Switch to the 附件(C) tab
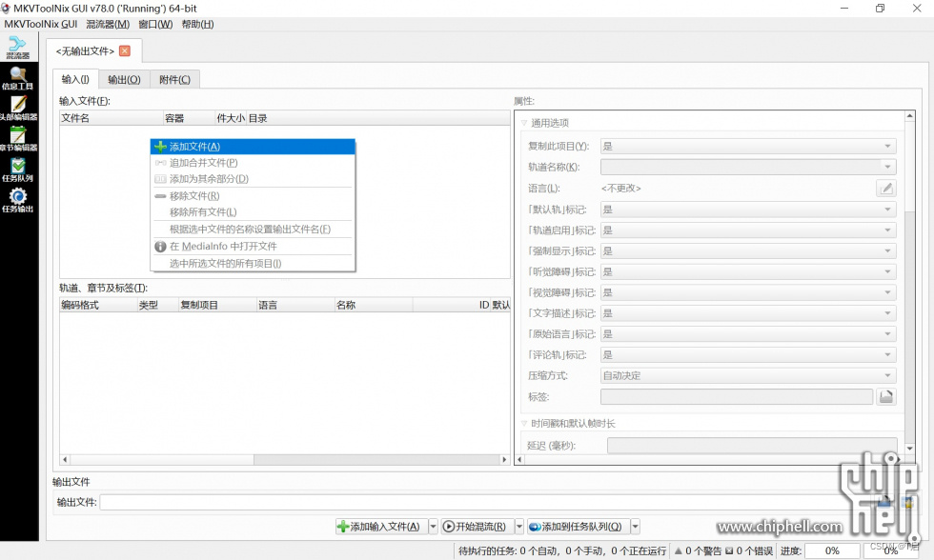Image resolution: width=934 pixels, height=560 pixels. (174, 80)
